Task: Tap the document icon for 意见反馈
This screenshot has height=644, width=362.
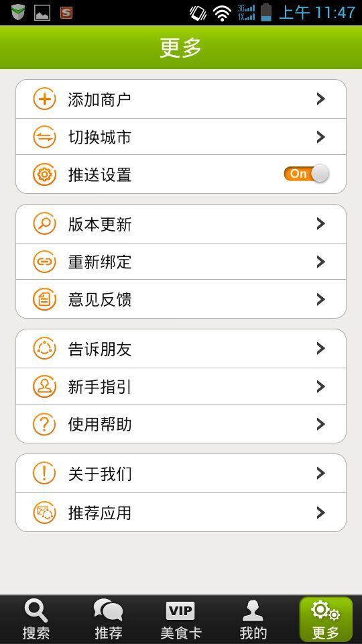Action: click(x=44, y=299)
